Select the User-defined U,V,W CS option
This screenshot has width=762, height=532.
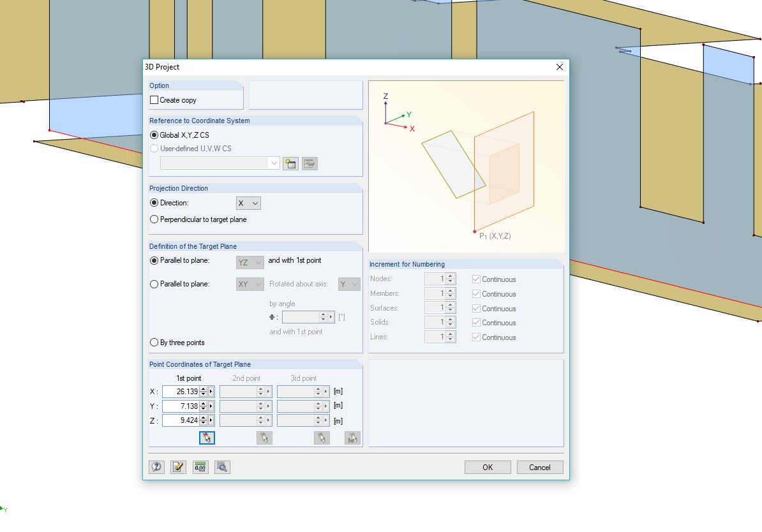click(154, 148)
